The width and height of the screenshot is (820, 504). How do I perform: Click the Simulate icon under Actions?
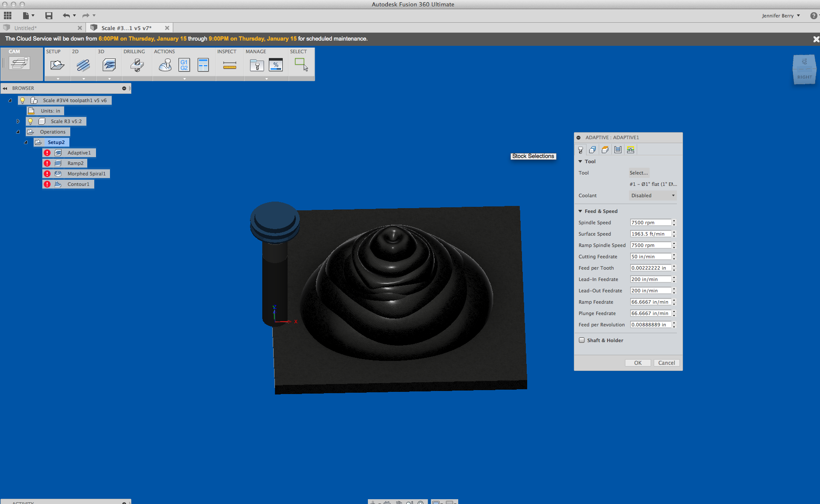tap(165, 65)
